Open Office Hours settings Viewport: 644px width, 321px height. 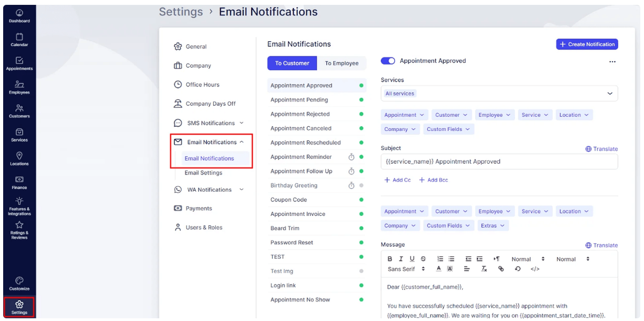coord(196,85)
